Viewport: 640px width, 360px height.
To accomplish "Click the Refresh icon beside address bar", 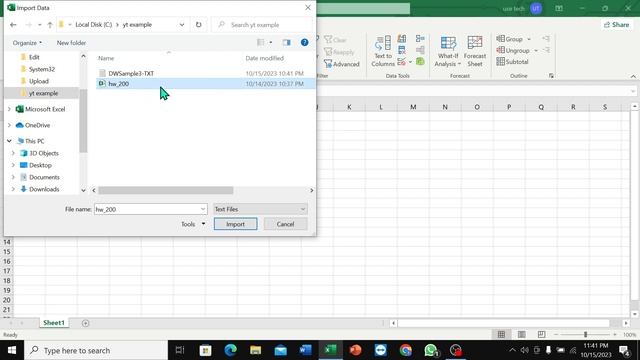I will point(198,24).
